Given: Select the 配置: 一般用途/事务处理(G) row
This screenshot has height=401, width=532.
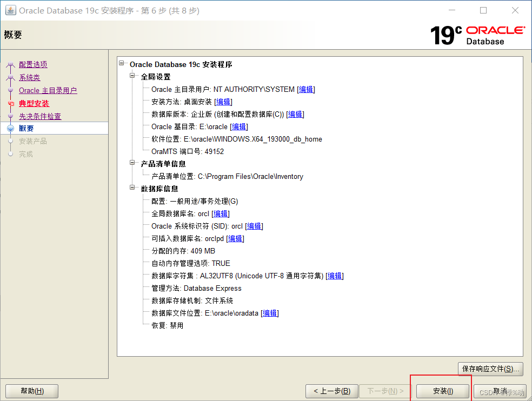Looking at the screenshot, I should [195, 202].
